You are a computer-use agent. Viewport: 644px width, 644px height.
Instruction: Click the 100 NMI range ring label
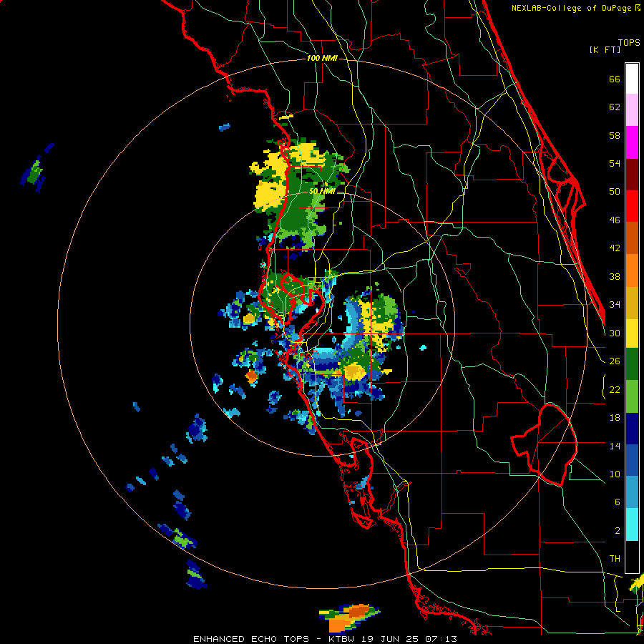[x=322, y=59]
